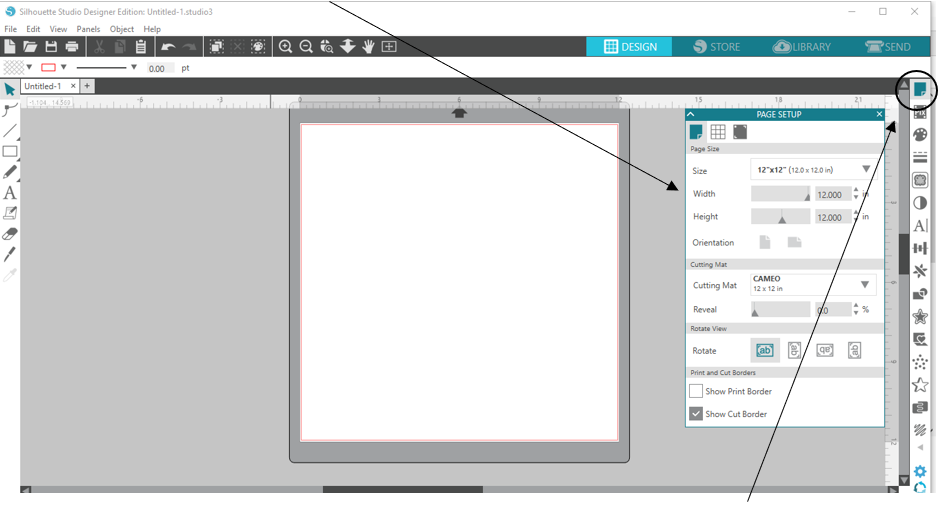Image resolution: width=944 pixels, height=516 pixels.
Task: Click the line thickness pt field
Action: coord(160,68)
